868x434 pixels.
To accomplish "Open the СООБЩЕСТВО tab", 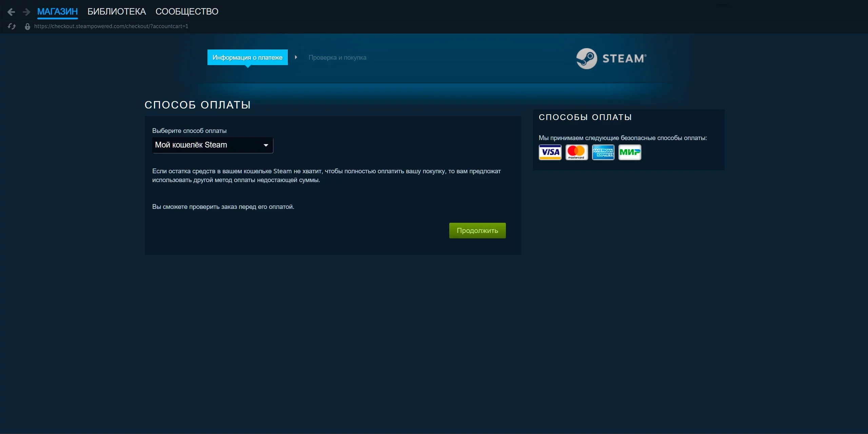I will [187, 12].
